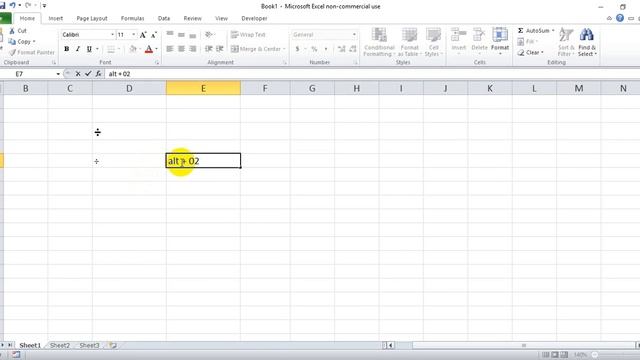
Task: Click the Decrease Indent icon
Action: (x=209, y=49)
